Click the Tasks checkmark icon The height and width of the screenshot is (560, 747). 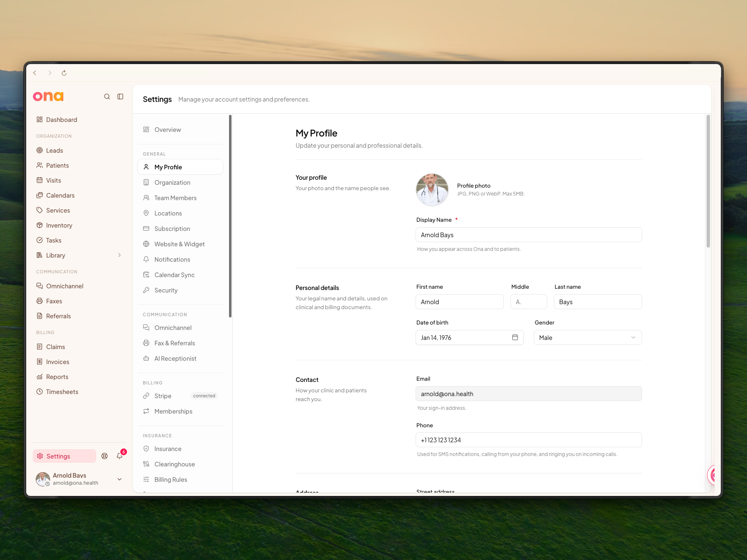tap(40, 240)
